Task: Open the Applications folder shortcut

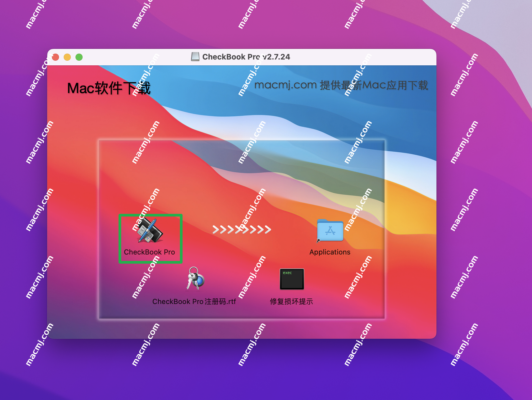Action: pyautogui.click(x=330, y=230)
